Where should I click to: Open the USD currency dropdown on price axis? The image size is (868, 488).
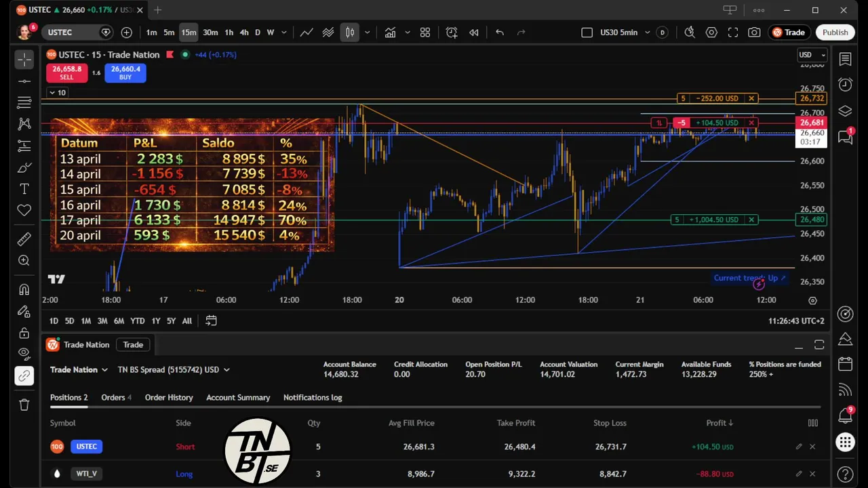[812, 55]
